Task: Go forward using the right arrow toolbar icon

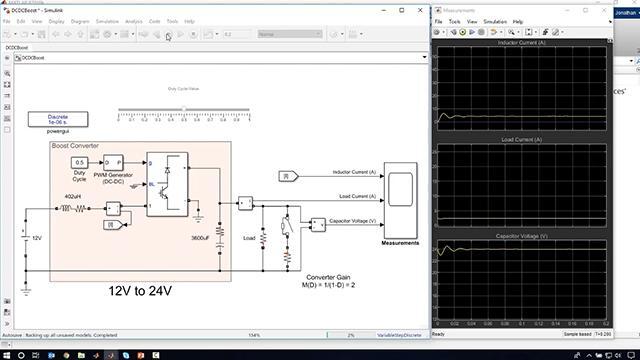Action: tap(68, 35)
